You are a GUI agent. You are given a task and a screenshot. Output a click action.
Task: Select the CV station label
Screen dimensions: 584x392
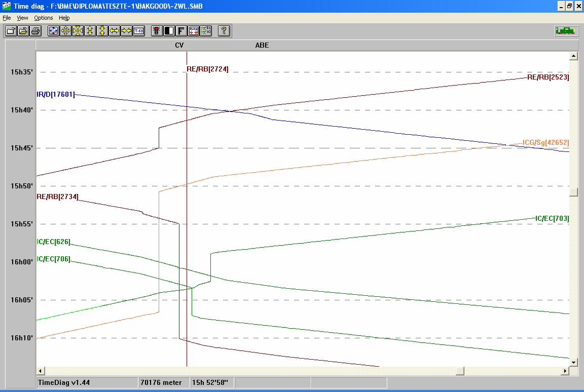coord(179,45)
